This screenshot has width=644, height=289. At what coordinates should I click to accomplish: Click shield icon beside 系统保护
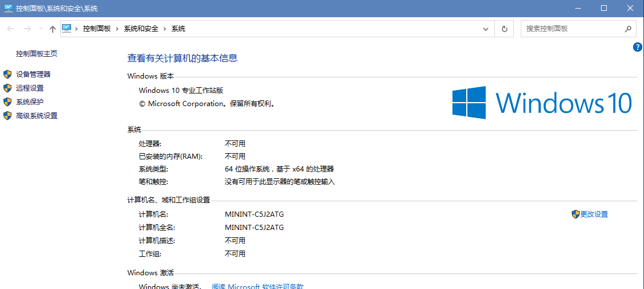pyautogui.click(x=7, y=102)
